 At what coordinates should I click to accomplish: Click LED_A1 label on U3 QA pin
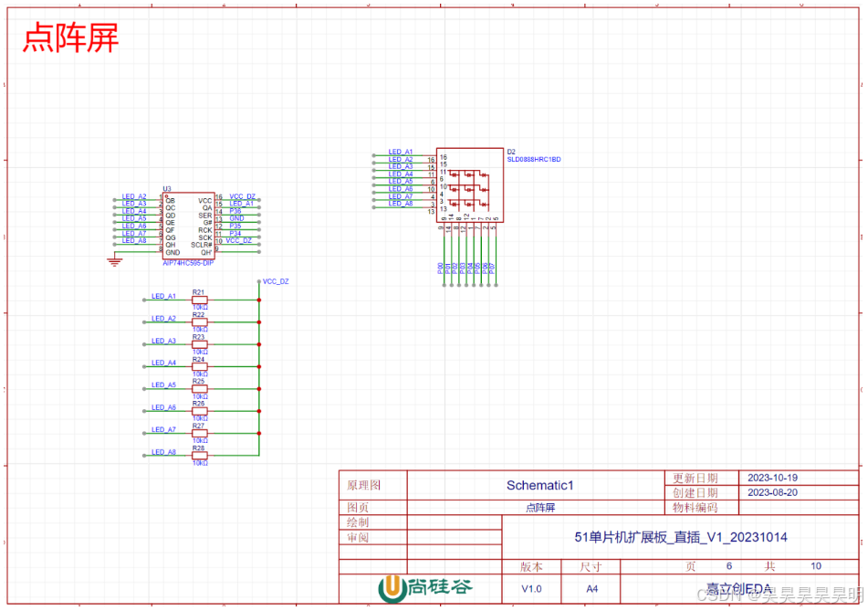point(241,204)
